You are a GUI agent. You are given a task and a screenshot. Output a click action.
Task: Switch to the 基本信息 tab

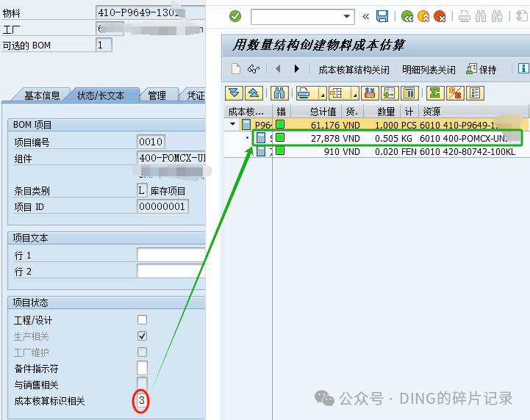pos(42,95)
